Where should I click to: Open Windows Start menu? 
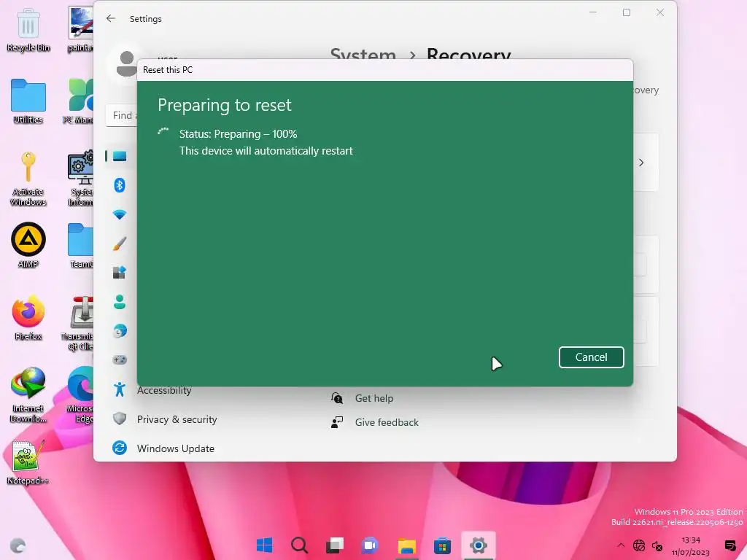(x=264, y=545)
